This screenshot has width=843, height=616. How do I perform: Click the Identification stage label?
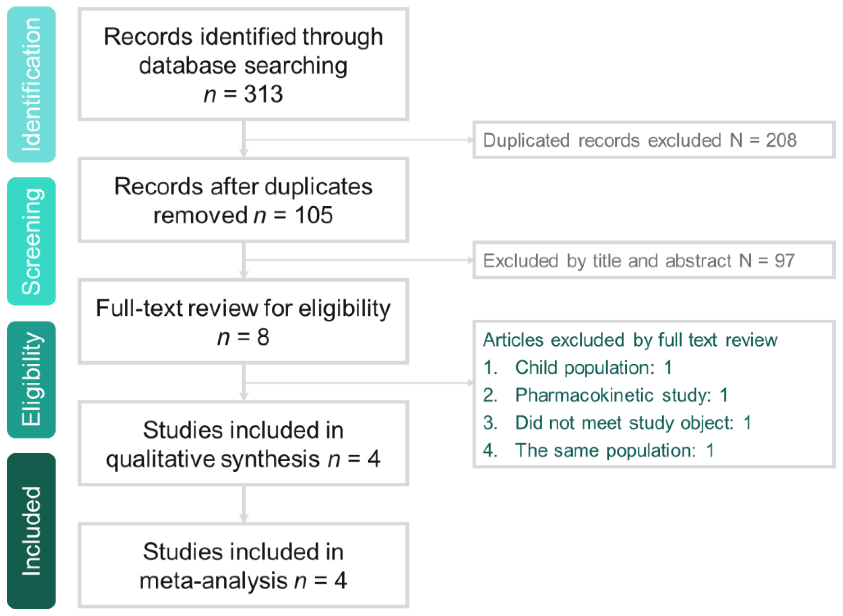pyautogui.click(x=31, y=85)
